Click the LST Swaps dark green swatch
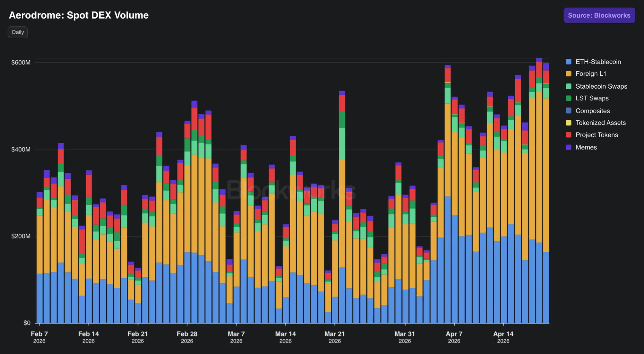 tap(569, 98)
